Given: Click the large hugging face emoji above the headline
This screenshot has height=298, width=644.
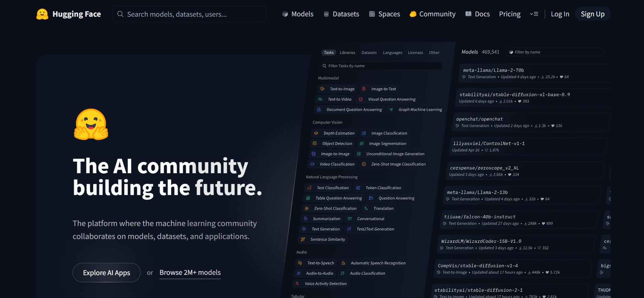Looking at the screenshot, I should [x=91, y=124].
